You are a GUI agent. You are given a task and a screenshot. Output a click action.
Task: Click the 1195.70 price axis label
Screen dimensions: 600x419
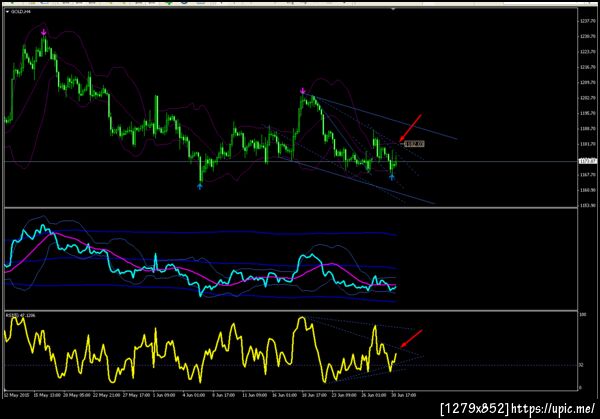click(588, 113)
